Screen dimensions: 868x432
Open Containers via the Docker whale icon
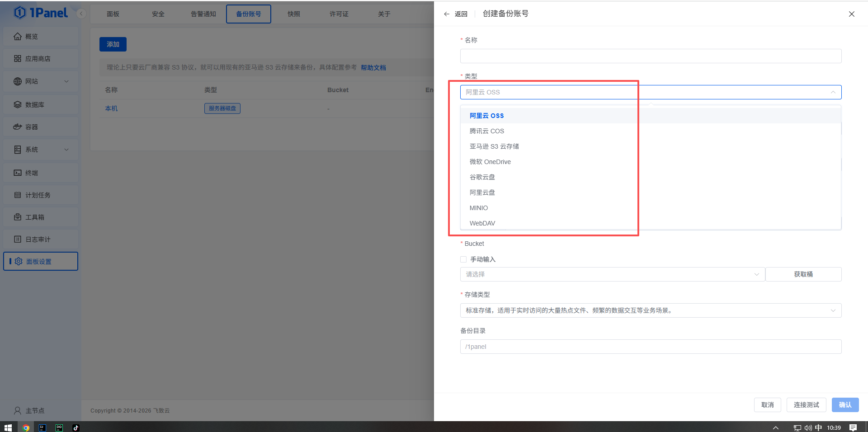tap(18, 127)
